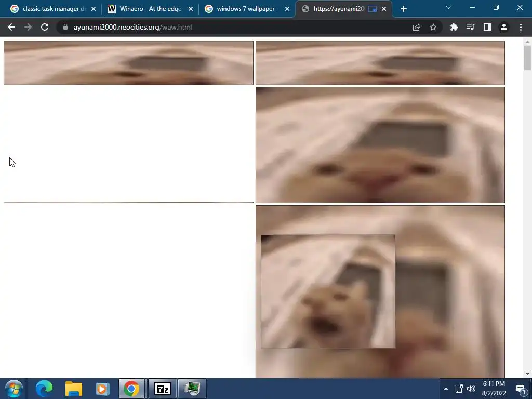532x399 pixels.
Task: Click picture-in-picture indicator on active tab
Action: pyautogui.click(x=373, y=9)
